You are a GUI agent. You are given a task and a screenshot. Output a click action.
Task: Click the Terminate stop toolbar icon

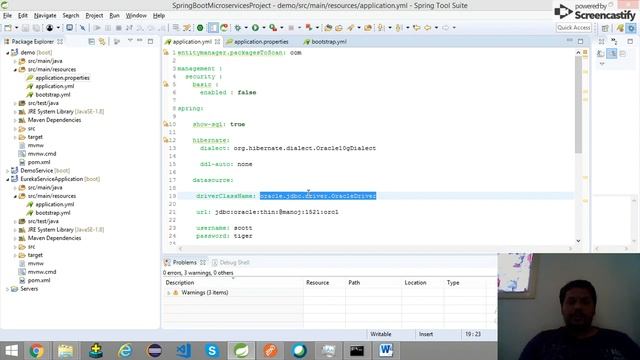[118, 28]
